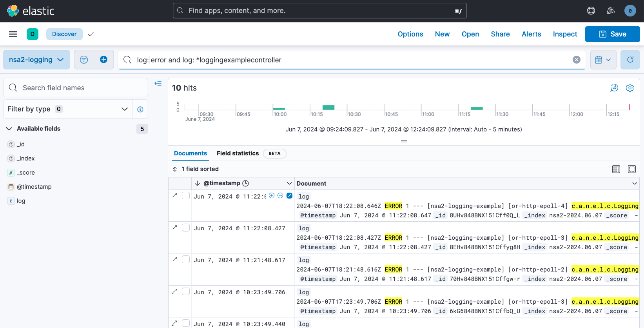The height and width of the screenshot is (328, 644).
Task: Expand the 10:23:49.706 document row
Action: (x=174, y=291)
